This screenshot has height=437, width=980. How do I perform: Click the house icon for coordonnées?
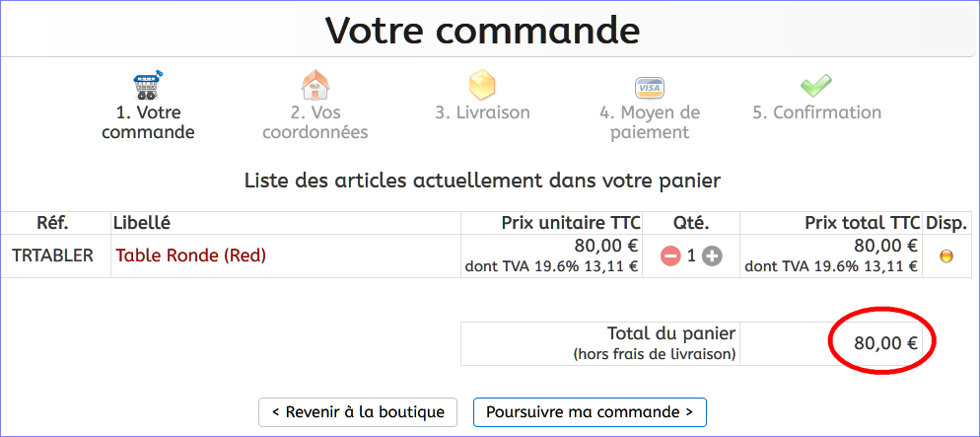(315, 85)
